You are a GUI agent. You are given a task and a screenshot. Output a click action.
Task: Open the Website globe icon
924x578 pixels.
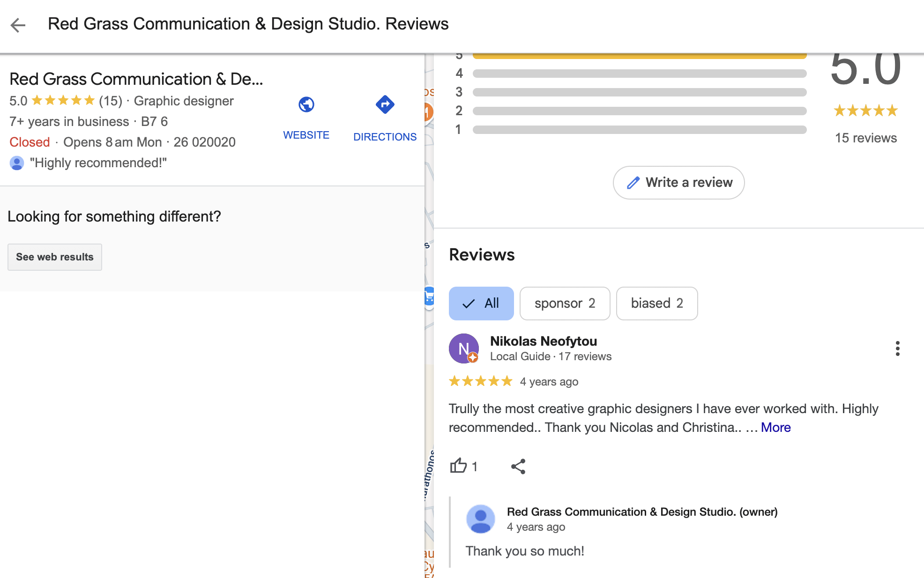click(x=306, y=104)
